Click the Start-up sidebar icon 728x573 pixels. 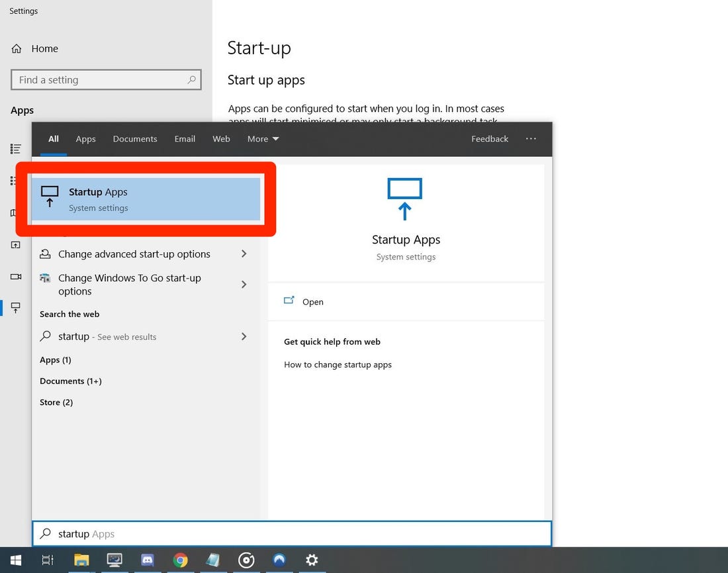16,308
